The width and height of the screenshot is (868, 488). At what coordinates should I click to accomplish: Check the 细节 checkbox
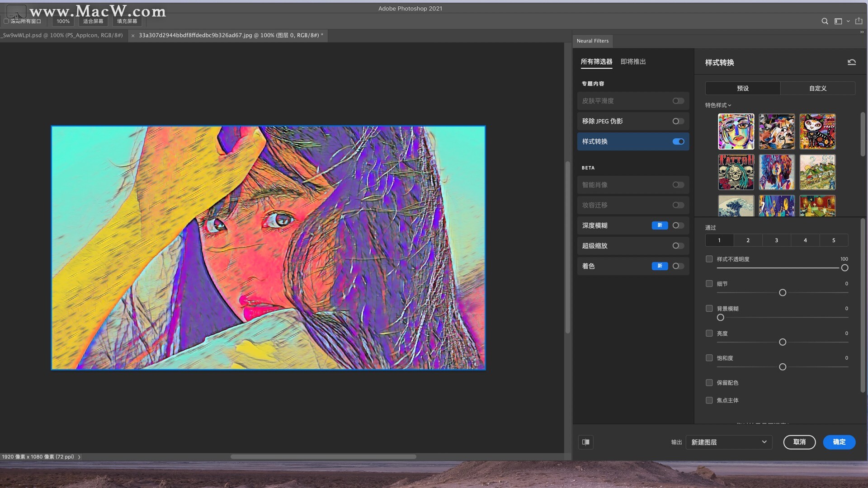[x=709, y=284]
